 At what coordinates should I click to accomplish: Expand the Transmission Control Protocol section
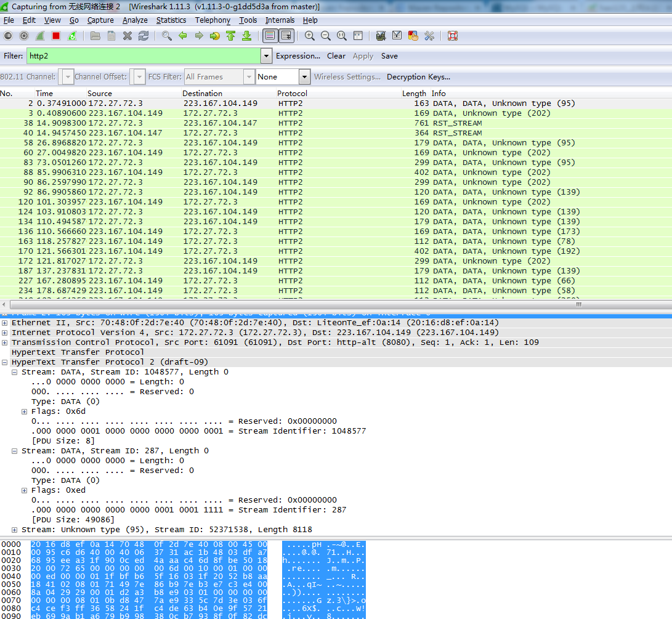point(5,342)
